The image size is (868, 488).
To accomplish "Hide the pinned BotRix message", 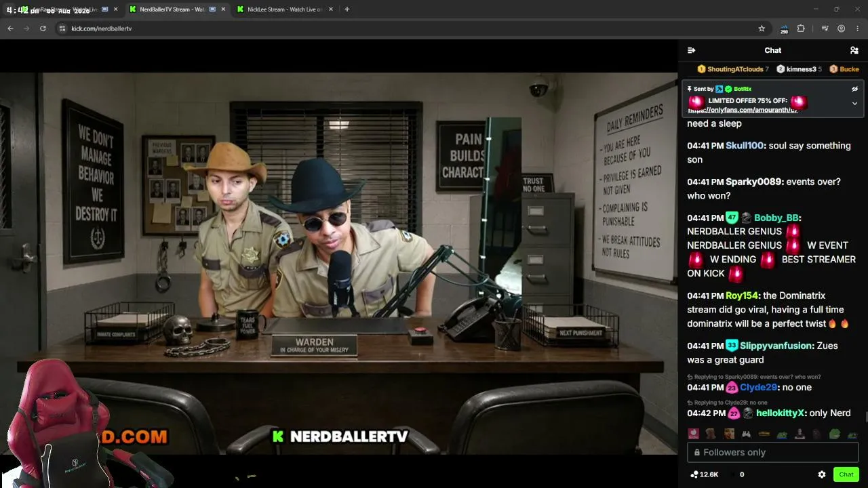I will 854,89.
